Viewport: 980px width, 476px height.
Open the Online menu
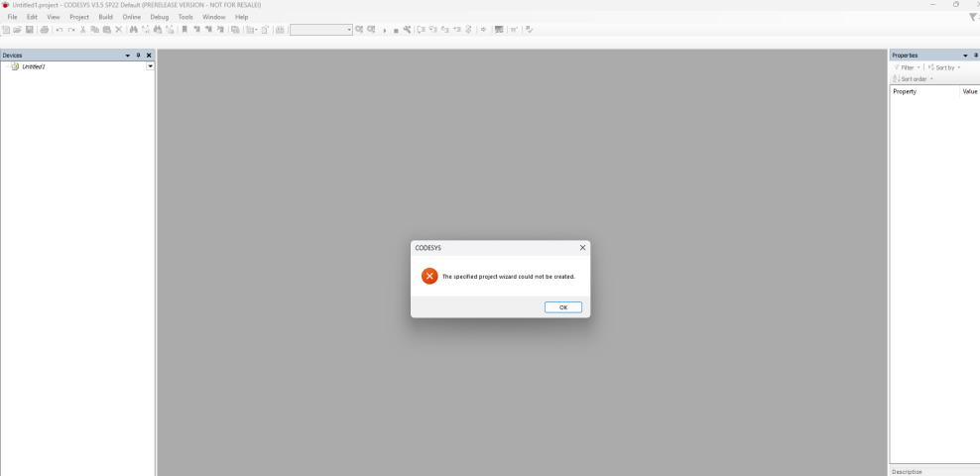[x=132, y=17]
